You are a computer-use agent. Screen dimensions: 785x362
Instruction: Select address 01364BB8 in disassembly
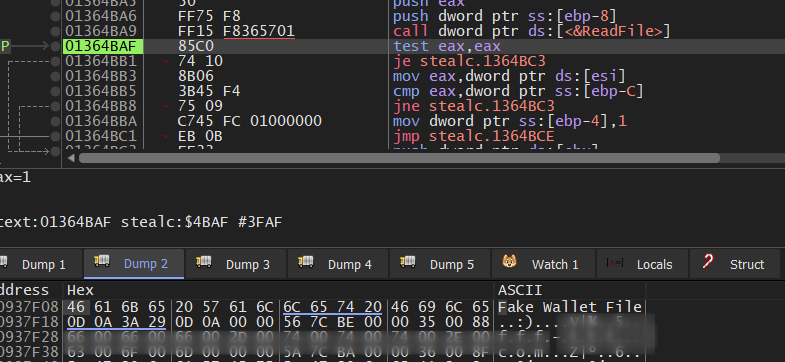101,107
